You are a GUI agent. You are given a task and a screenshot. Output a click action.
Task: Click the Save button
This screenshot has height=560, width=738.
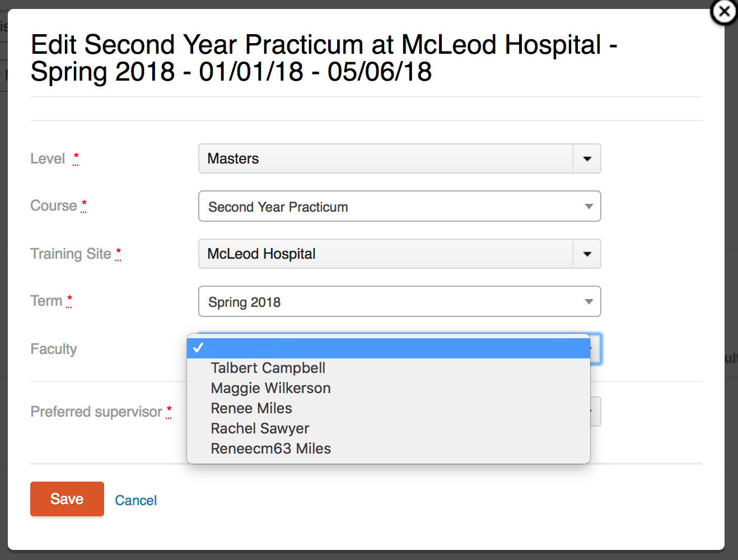[67, 499]
